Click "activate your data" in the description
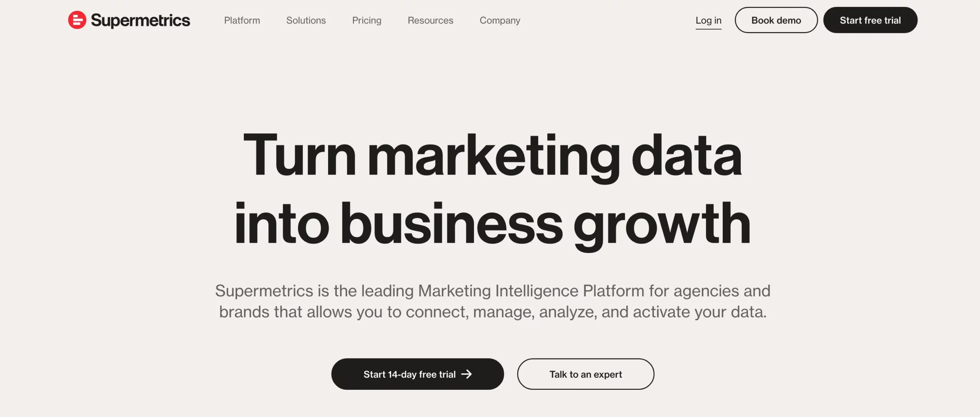The image size is (980, 417). point(699,312)
